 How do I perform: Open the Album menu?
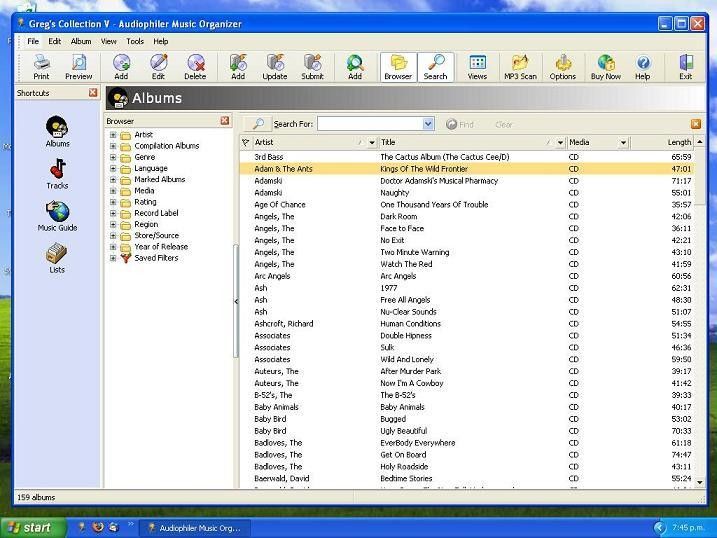81,41
